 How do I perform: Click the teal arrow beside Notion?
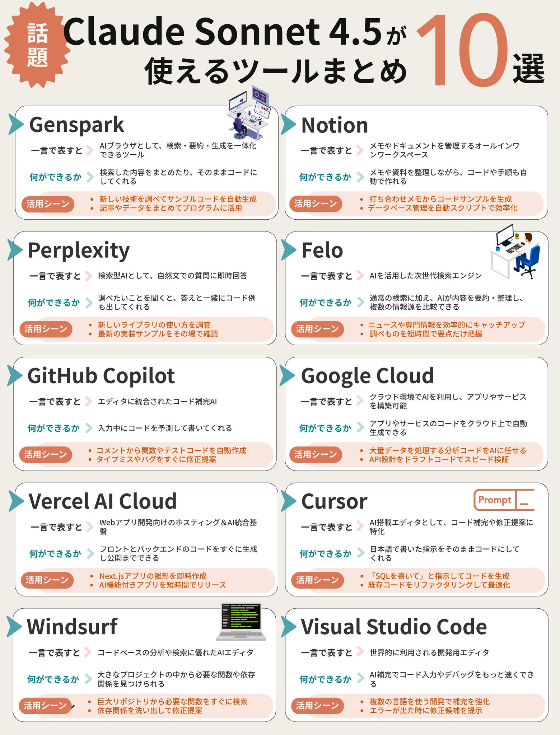click(288, 124)
